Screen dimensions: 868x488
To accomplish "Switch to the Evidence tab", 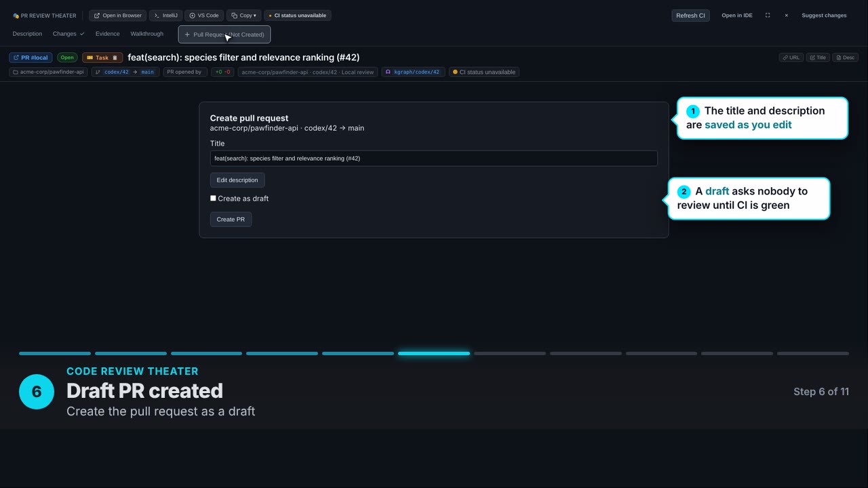I will [x=107, y=34].
